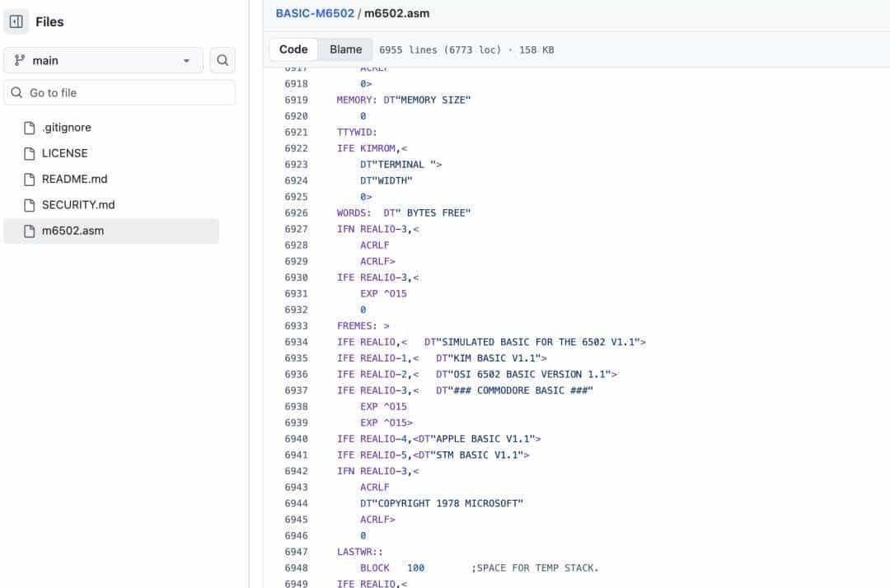Switch to the Blame tab

point(345,49)
